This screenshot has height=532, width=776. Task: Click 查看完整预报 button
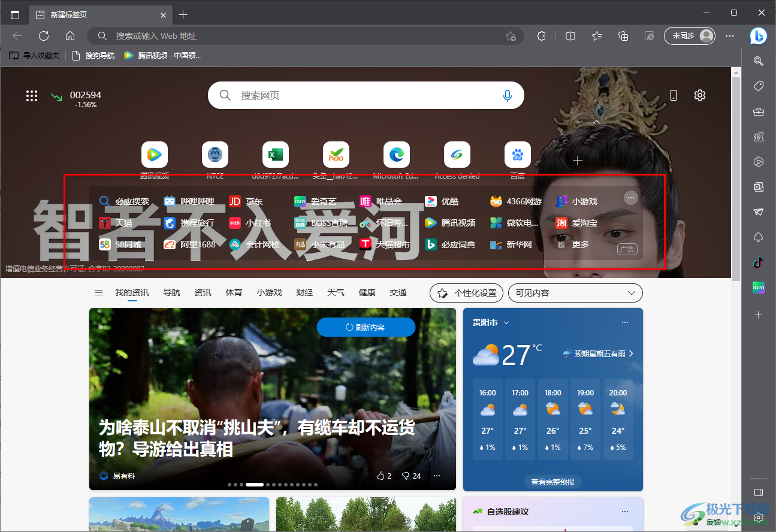552,482
